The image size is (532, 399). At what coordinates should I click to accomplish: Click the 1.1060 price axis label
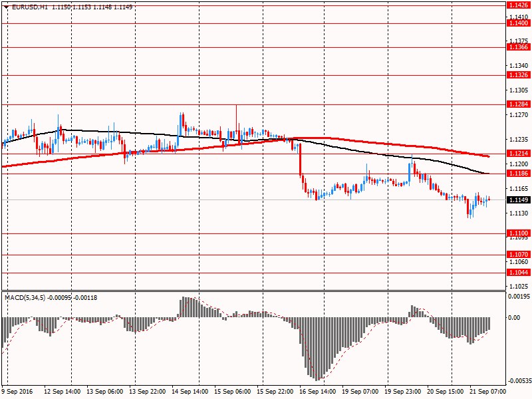[519, 262]
